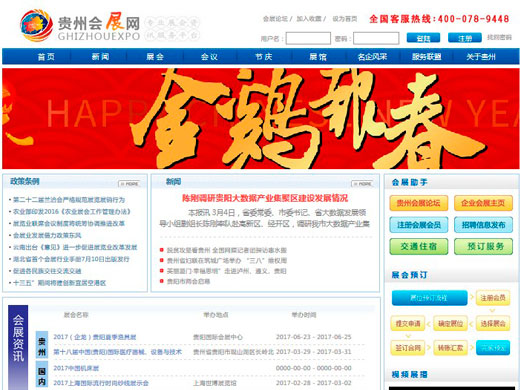Click the 注册会展会员 blue button

(418, 225)
